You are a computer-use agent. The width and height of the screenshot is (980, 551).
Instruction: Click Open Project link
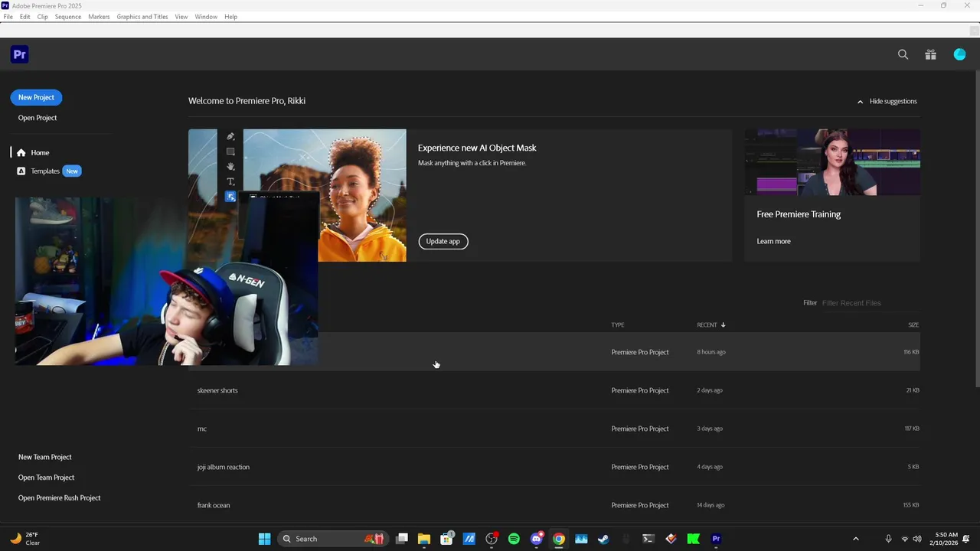pyautogui.click(x=38, y=118)
